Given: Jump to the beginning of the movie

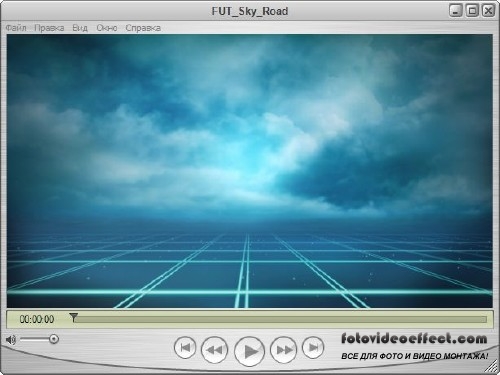Looking at the screenshot, I should [185, 348].
